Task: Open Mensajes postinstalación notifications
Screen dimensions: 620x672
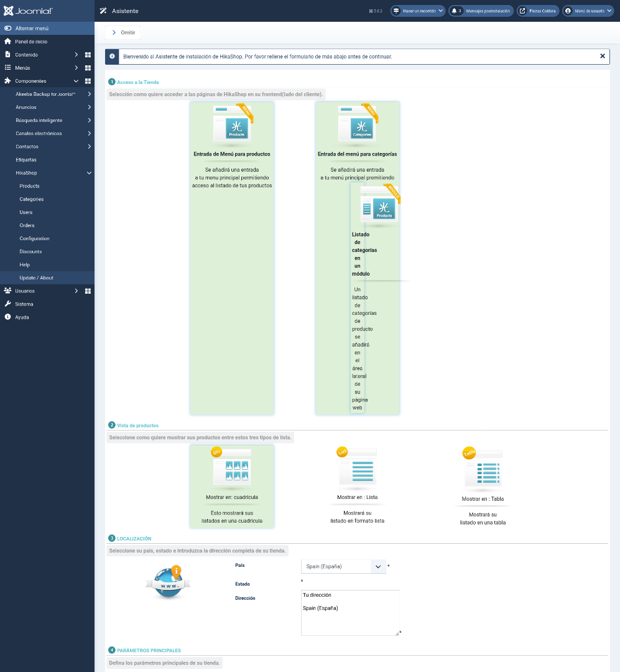Action: (481, 11)
